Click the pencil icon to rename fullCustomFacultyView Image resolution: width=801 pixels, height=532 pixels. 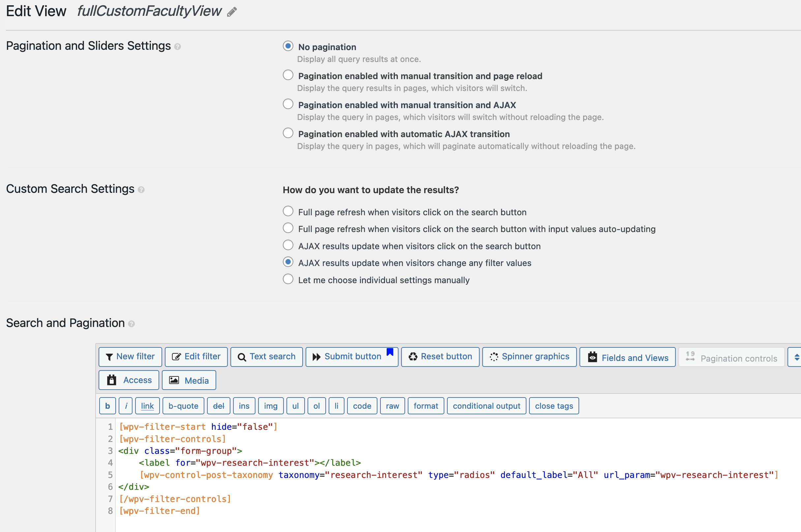click(232, 12)
